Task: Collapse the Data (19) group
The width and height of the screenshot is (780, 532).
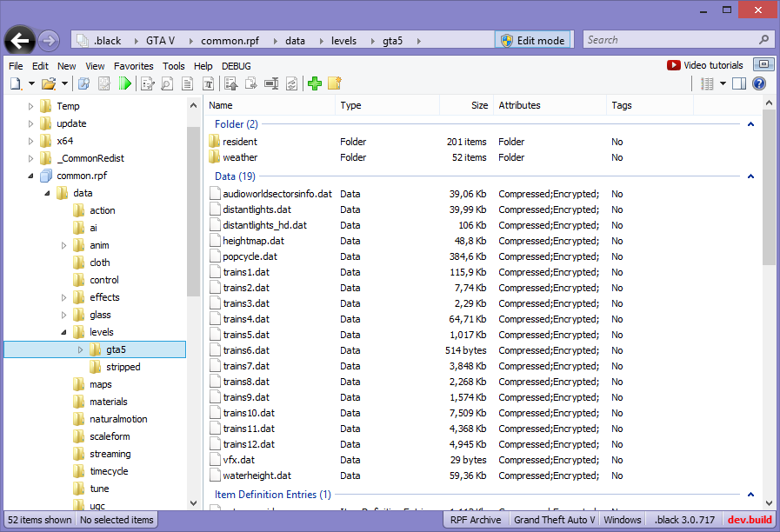Action: pyautogui.click(x=750, y=176)
